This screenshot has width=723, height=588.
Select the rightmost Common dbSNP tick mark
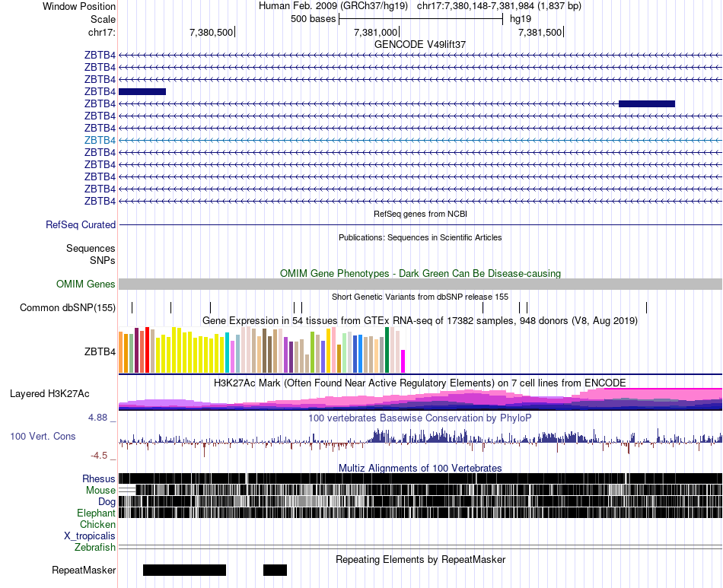point(646,307)
